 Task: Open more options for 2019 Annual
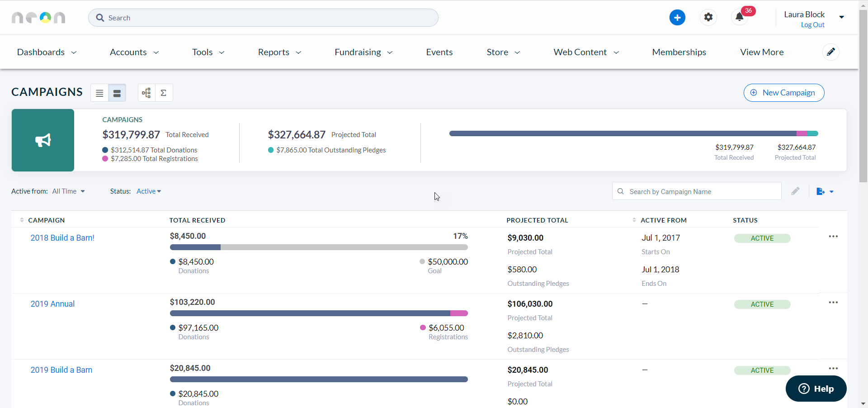833,303
